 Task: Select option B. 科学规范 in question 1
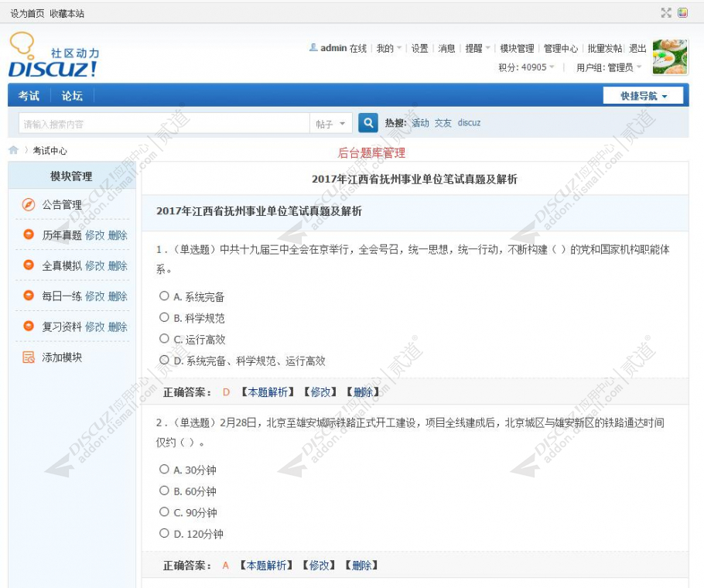coord(164,317)
